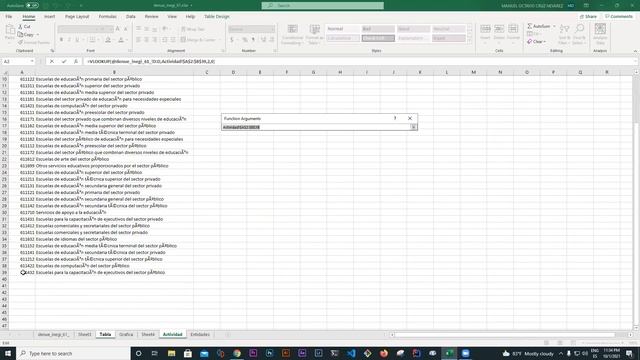The height and width of the screenshot is (360, 640).
Task: Click the Wrap Text button
Action: coord(193,29)
